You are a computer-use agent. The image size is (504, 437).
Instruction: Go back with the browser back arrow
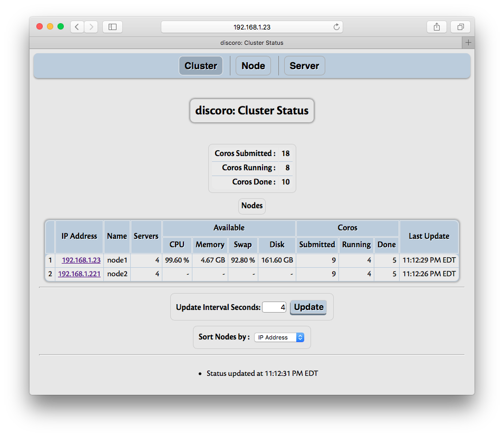click(x=77, y=27)
